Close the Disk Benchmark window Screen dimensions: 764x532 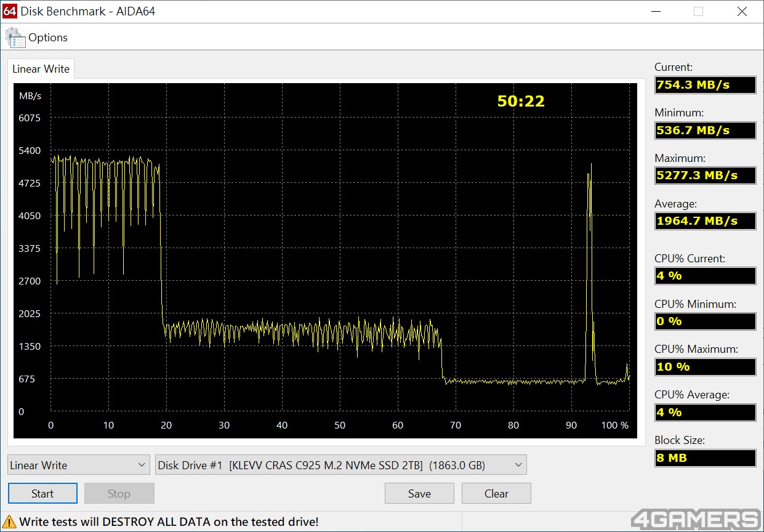point(742,11)
